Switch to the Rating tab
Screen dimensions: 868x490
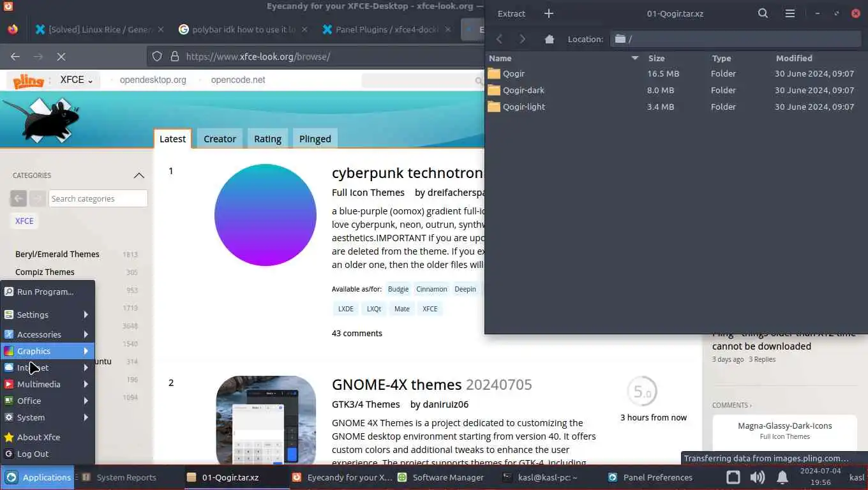267,138
